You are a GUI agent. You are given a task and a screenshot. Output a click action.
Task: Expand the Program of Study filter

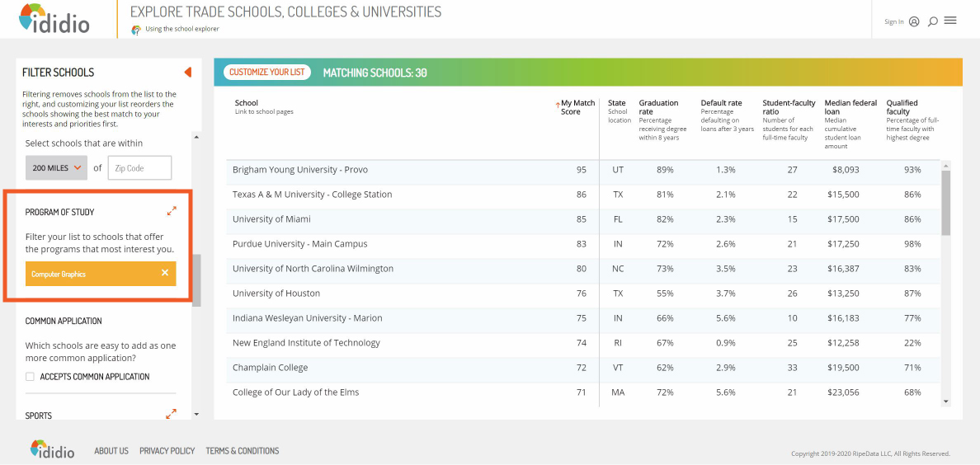click(x=172, y=211)
